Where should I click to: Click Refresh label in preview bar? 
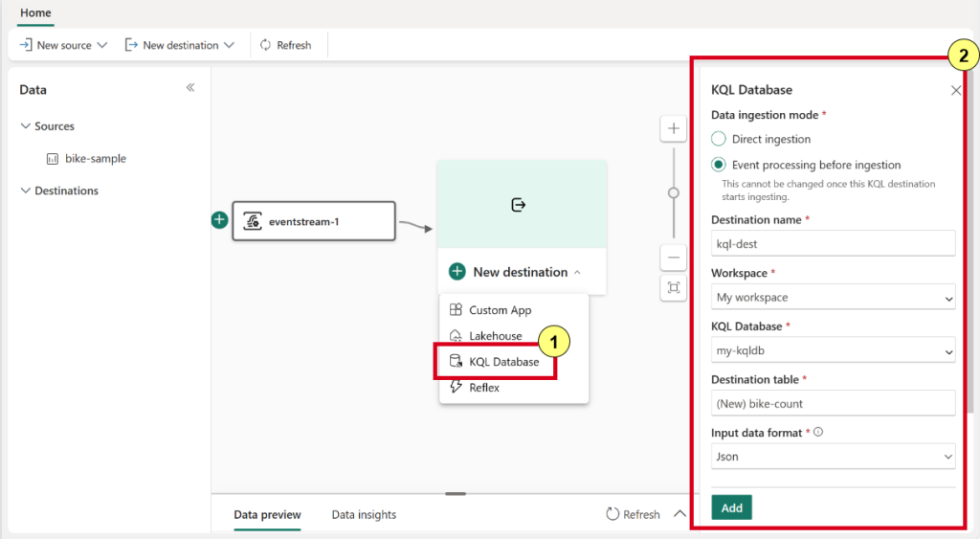(x=641, y=515)
